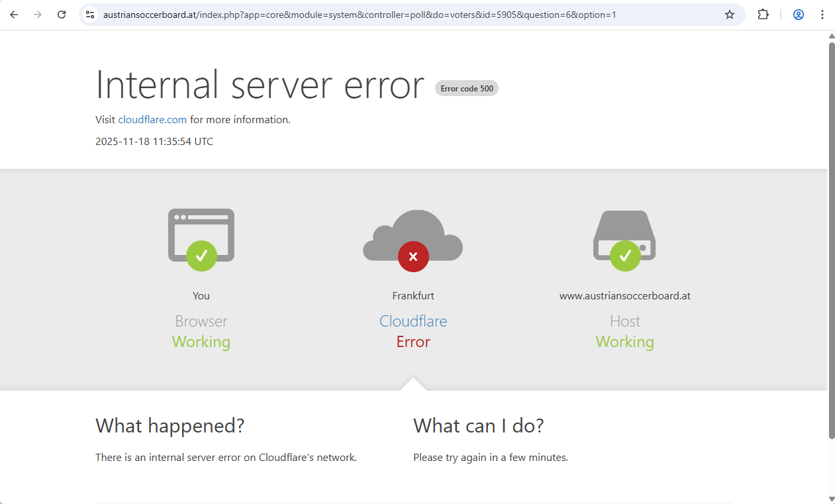Open the Chrome three-dot menu
The height and width of the screenshot is (504, 835).
pyautogui.click(x=822, y=15)
